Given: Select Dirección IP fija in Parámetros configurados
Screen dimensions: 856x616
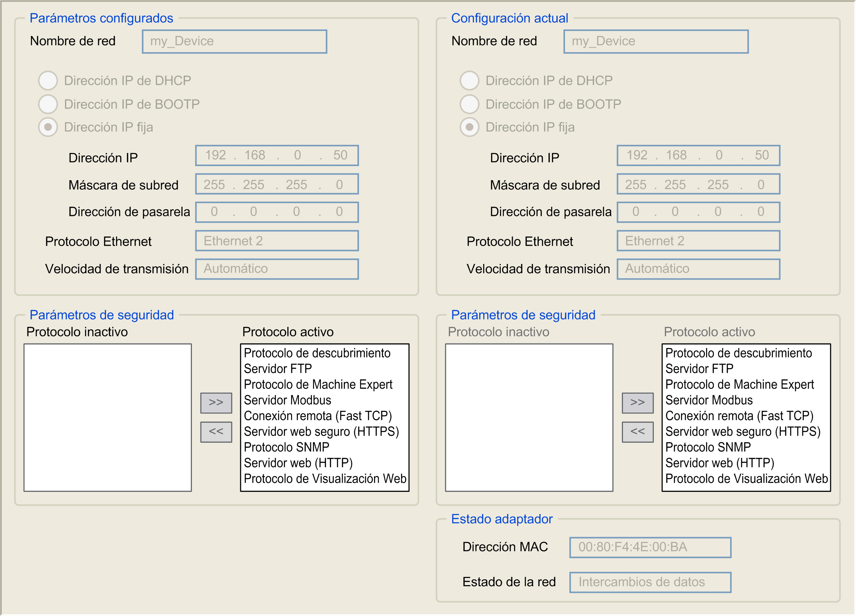Looking at the screenshot, I should pos(48,127).
